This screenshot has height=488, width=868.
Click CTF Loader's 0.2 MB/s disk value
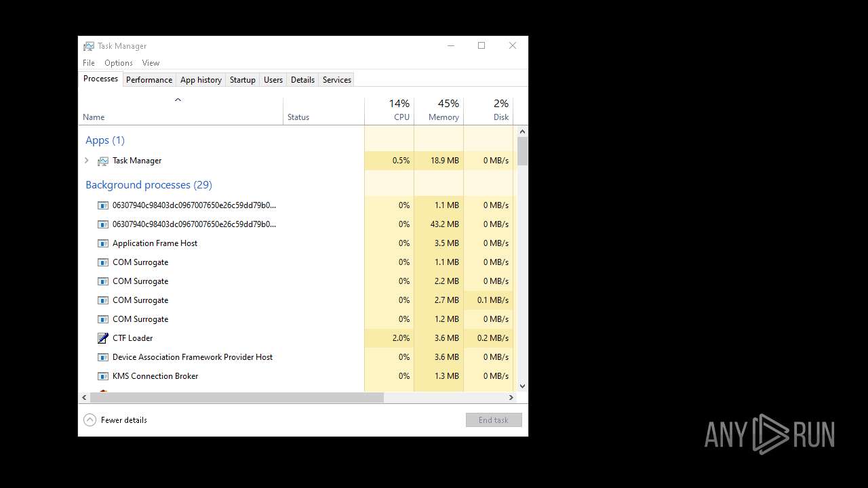(x=493, y=338)
